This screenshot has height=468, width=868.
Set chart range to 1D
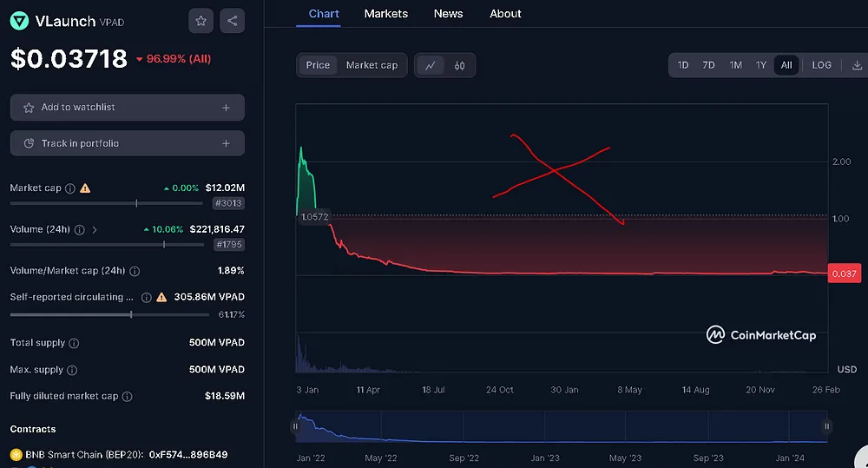(x=683, y=65)
